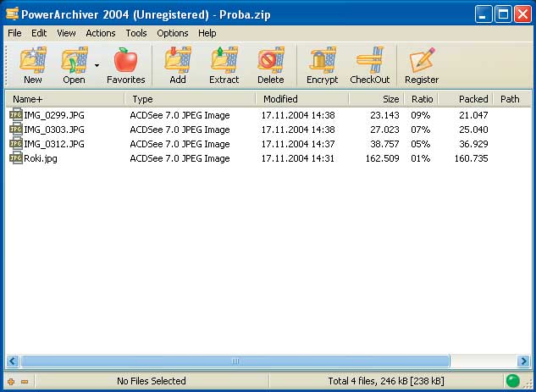Click the ratio value 01%
Viewport: 536px width, 392px height.
pos(421,158)
